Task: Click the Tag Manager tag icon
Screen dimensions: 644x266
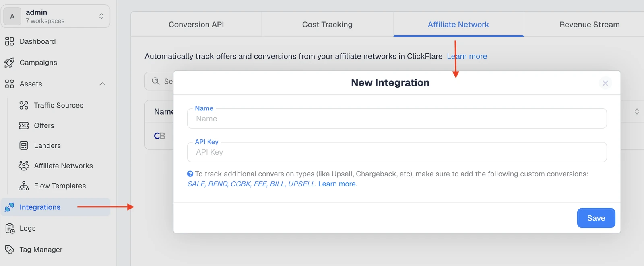Action: click(9, 250)
